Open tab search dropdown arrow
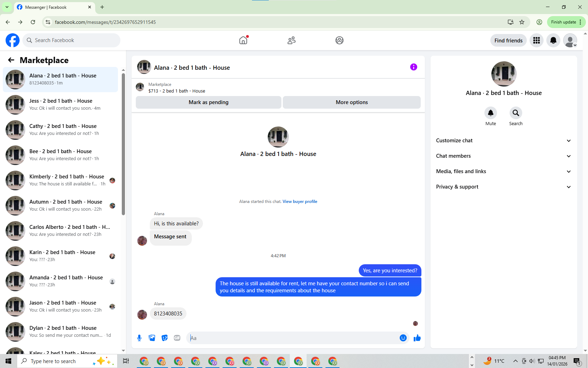This screenshot has width=588, height=368. [x=7, y=7]
